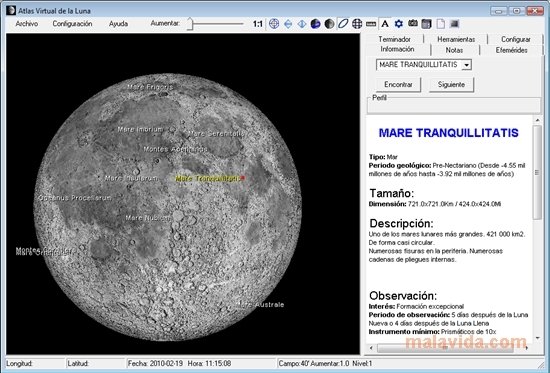
Task: Click the Descripción heading in info panel
Action: (402, 224)
